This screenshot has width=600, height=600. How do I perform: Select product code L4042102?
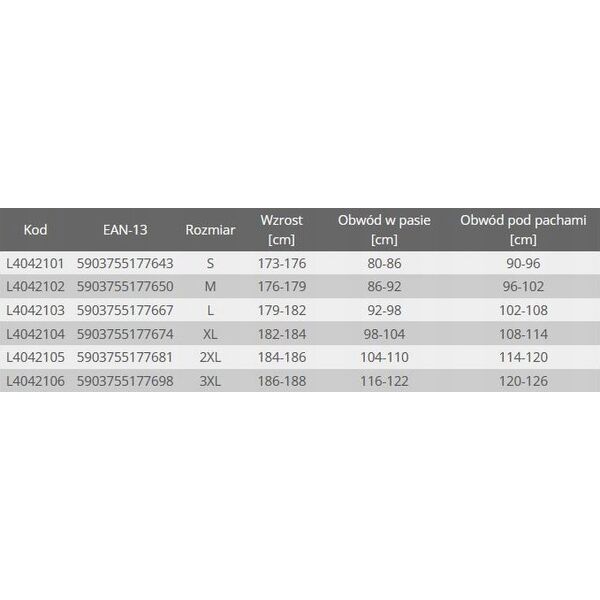tap(35, 286)
